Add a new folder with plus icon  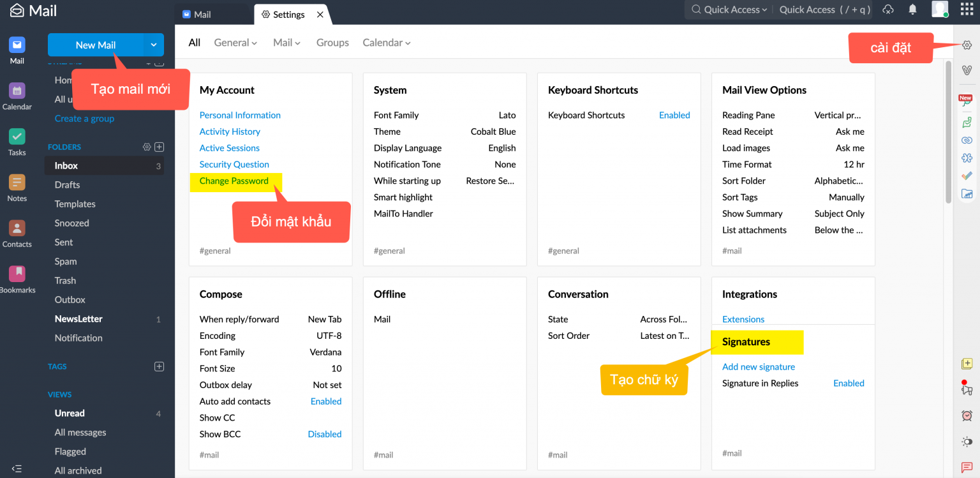click(x=160, y=147)
